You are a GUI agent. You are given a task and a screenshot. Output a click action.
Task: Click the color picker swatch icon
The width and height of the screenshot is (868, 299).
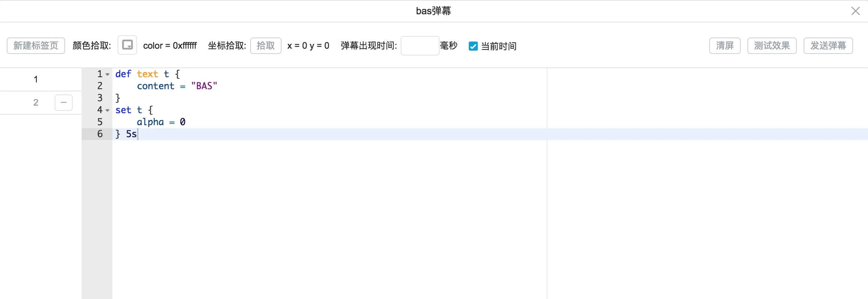(x=127, y=45)
